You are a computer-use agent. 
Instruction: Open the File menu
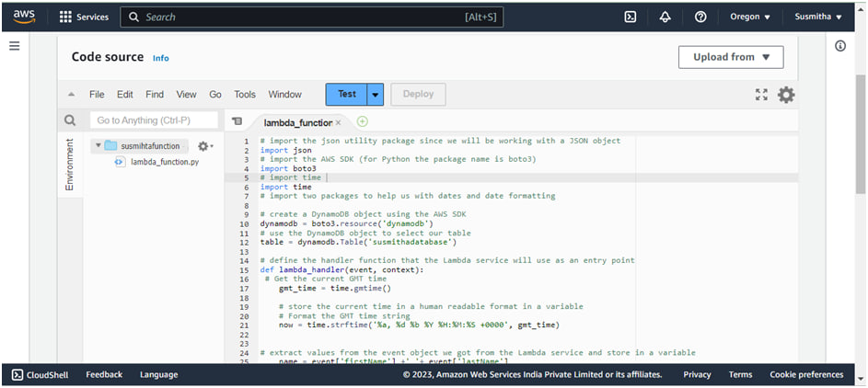pyautogui.click(x=97, y=95)
